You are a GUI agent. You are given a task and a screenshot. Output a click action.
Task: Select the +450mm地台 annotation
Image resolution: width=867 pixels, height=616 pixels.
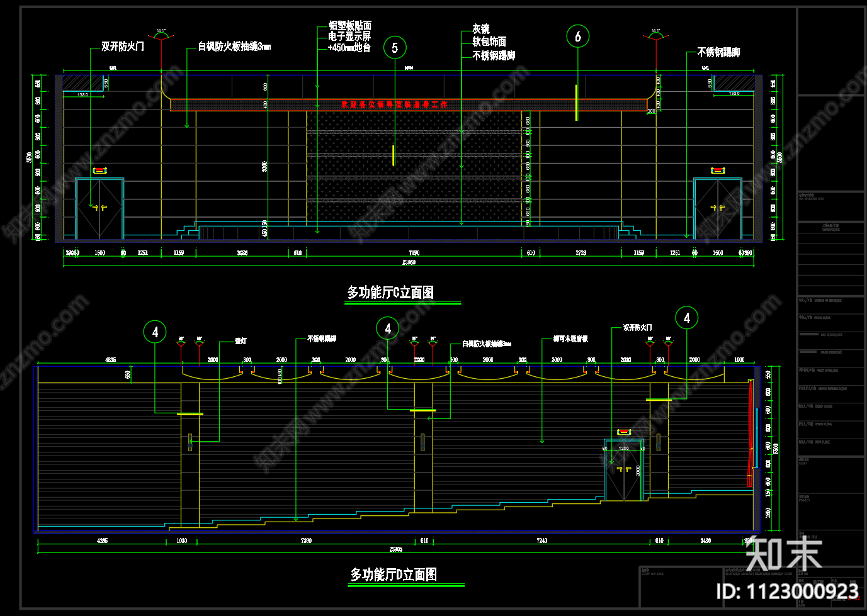coord(349,47)
